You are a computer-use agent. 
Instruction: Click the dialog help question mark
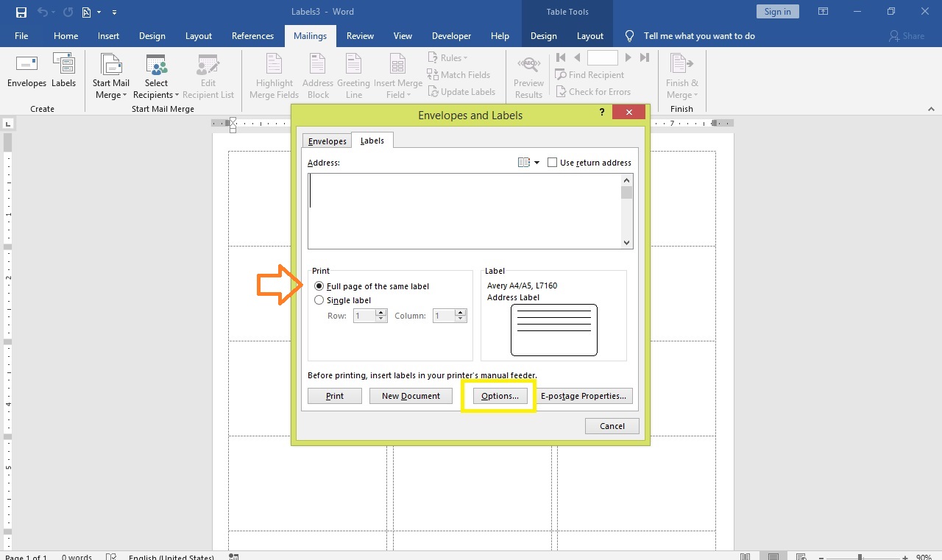[x=602, y=112]
